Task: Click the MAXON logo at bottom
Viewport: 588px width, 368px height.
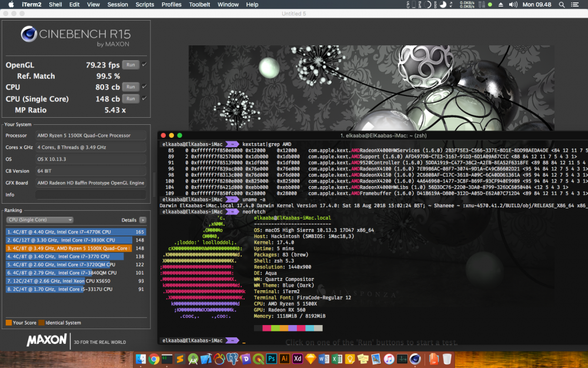Action: [x=46, y=340]
